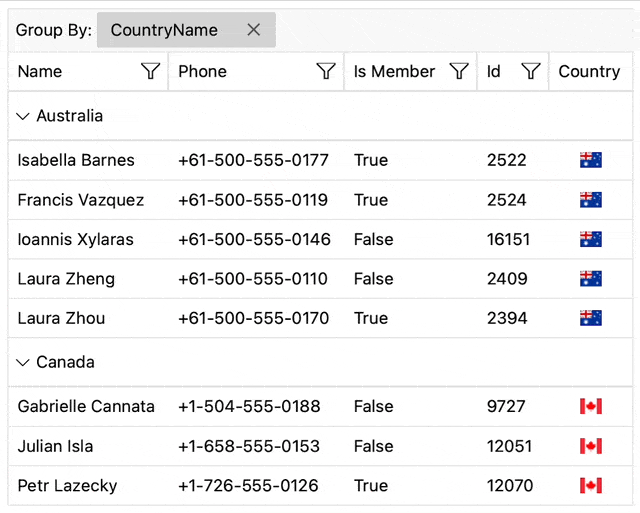Click the flag icon for Laura Zhou
640x513 pixels.
[590, 318]
